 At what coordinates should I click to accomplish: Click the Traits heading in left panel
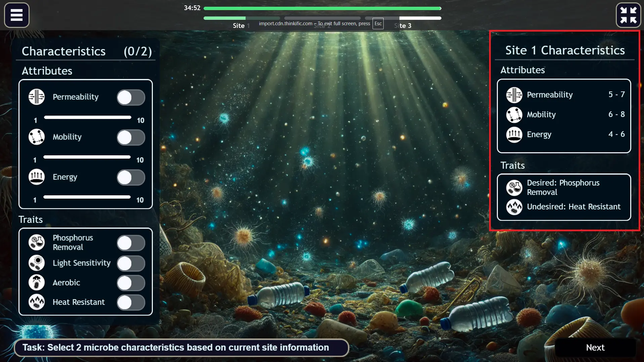pyautogui.click(x=31, y=219)
